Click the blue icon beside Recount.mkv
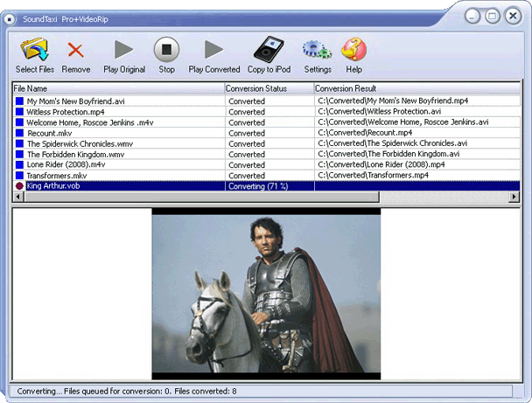The width and height of the screenshot is (532, 403). 19,133
